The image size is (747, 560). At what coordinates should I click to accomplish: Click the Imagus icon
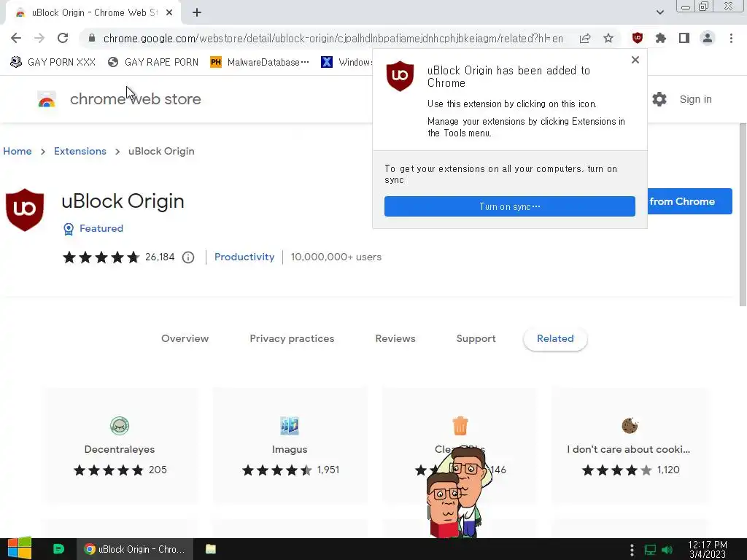pyautogui.click(x=290, y=426)
